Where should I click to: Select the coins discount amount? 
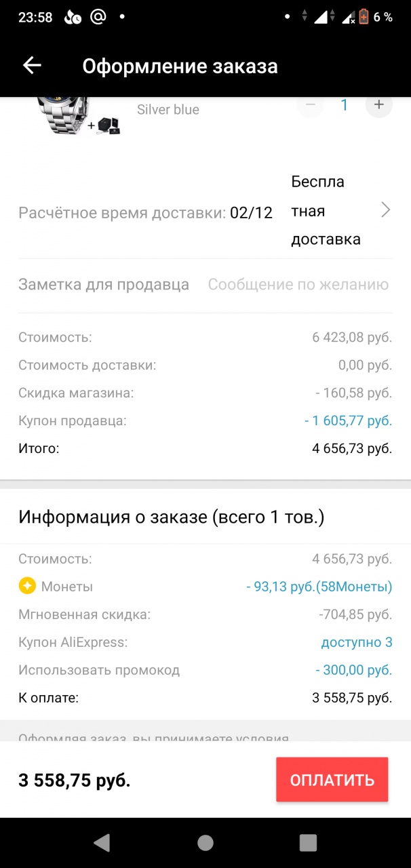tap(319, 587)
